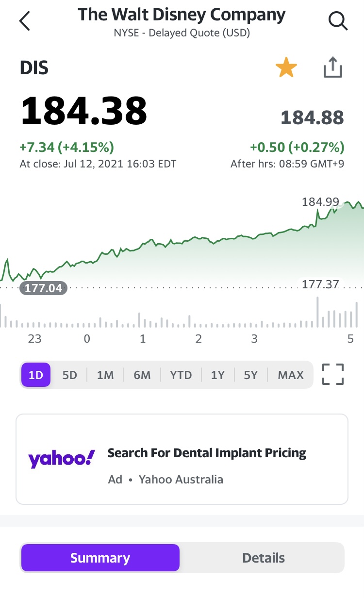
Task: Switch to the Details tab
Action: click(x=264, y=558)
